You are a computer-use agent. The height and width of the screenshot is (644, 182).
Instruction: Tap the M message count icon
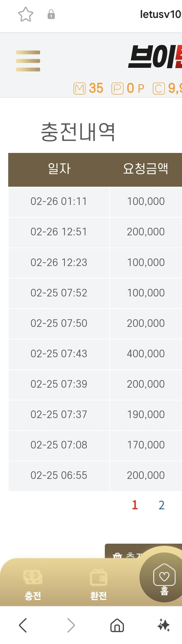pyautogui.click(x=80, y=88)
